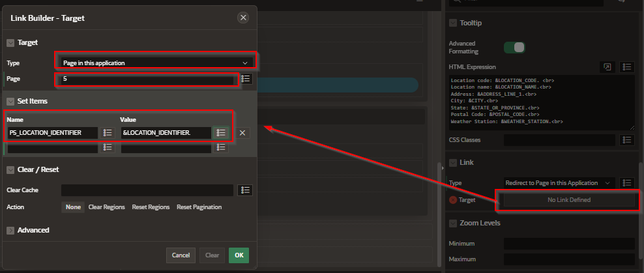Open list picker for empty second Value field
This screenshot has width=644, height=273.
(221, 148)
